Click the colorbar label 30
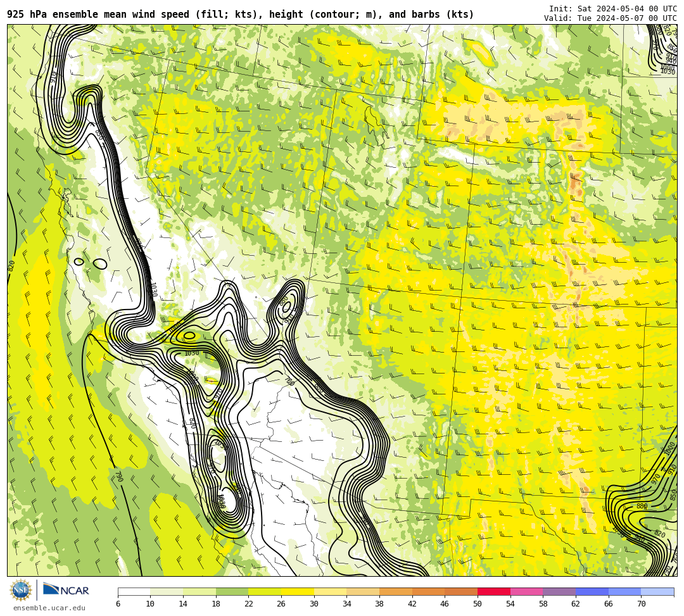The image size is (684, 616). [x=314, y=604]
